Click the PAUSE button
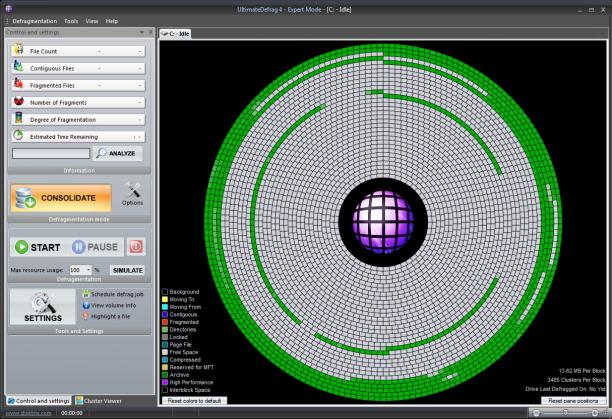This screenshot has height=419, width=612. tap(95, 247)
